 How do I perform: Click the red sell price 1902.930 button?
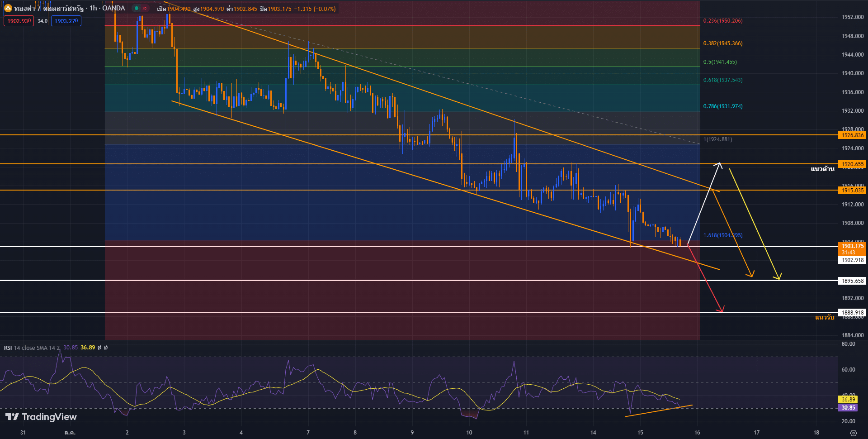coord(19,21)
